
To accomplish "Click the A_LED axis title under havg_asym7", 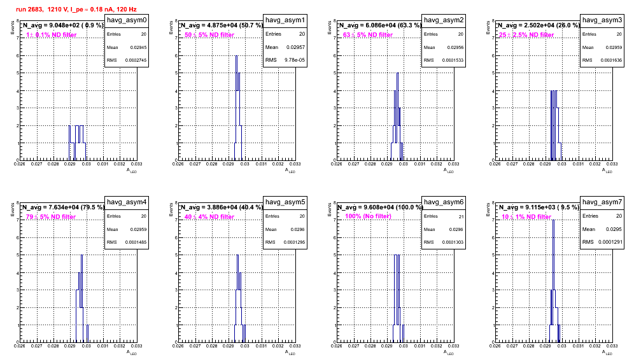I will (607, 353).
